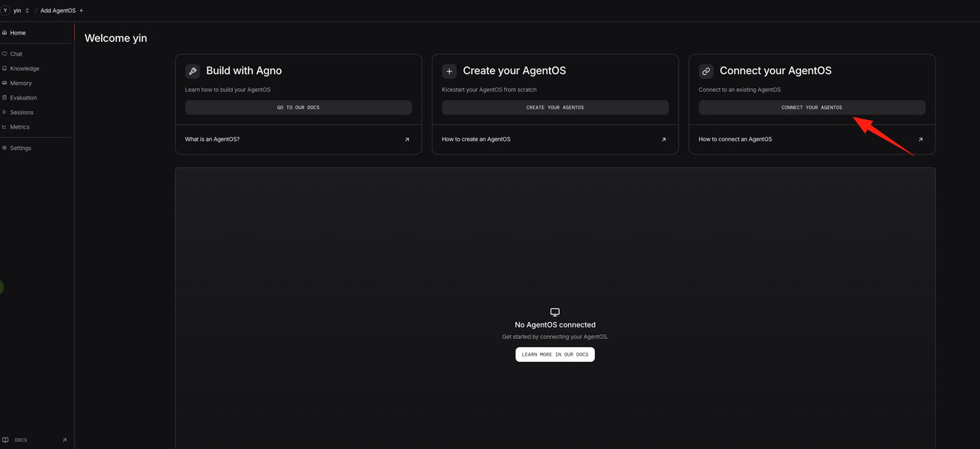Click the monitor icon above No AgentOS connected
980x449 pixels.
coord(555,312)
